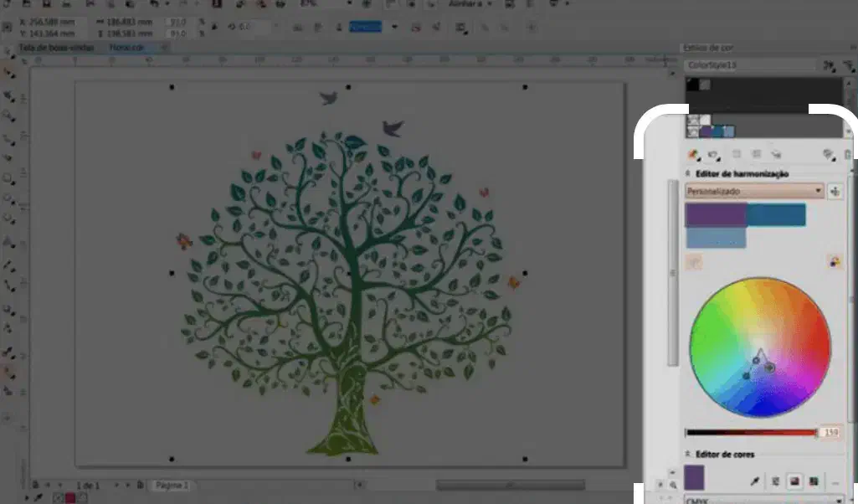Collapse the Editor de harmonização section

689,173
